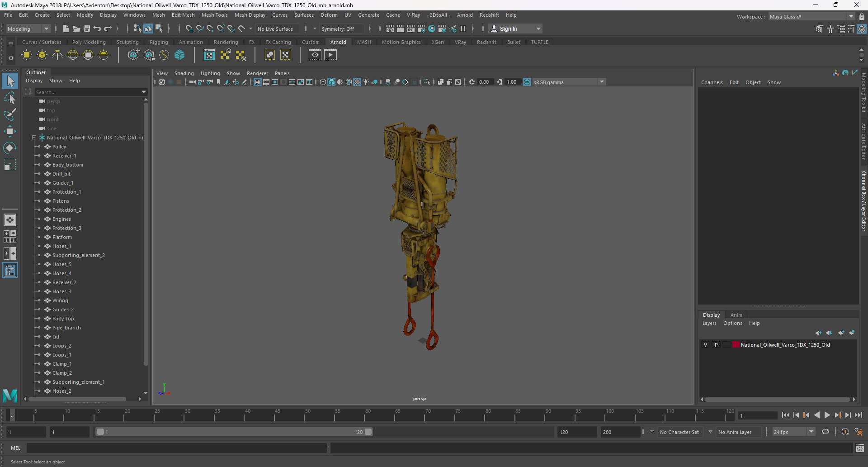
Task: Open the sRGB gamma view transform dropdown
Action: [x=569, y=82]
